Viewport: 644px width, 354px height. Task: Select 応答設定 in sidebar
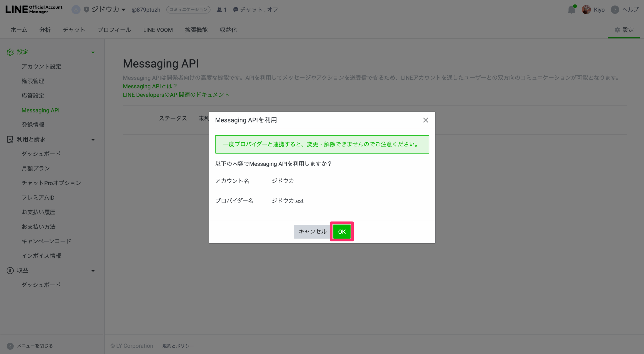pyautogui.click(x=33, y=96)
